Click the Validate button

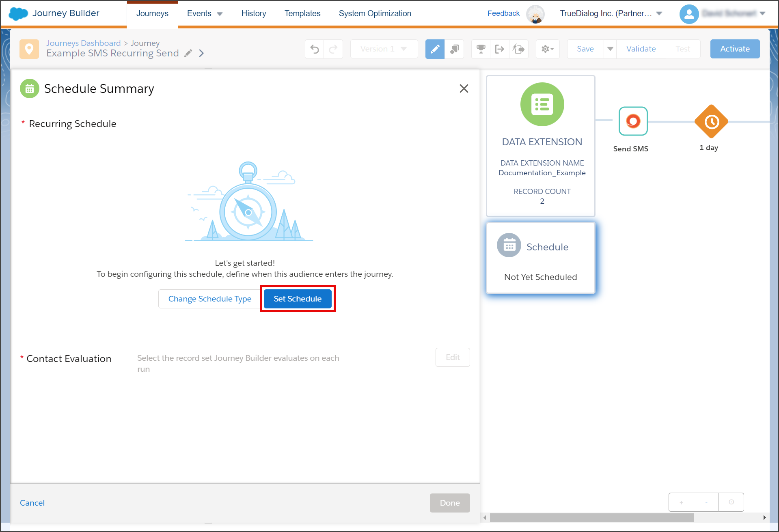(x=641, y=49)
